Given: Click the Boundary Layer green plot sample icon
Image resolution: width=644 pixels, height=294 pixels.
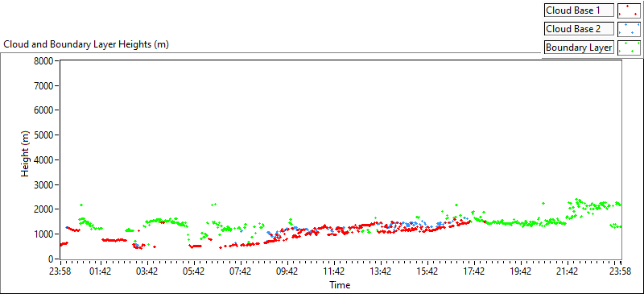Looking at the screenshot, I should coord(629,48).
